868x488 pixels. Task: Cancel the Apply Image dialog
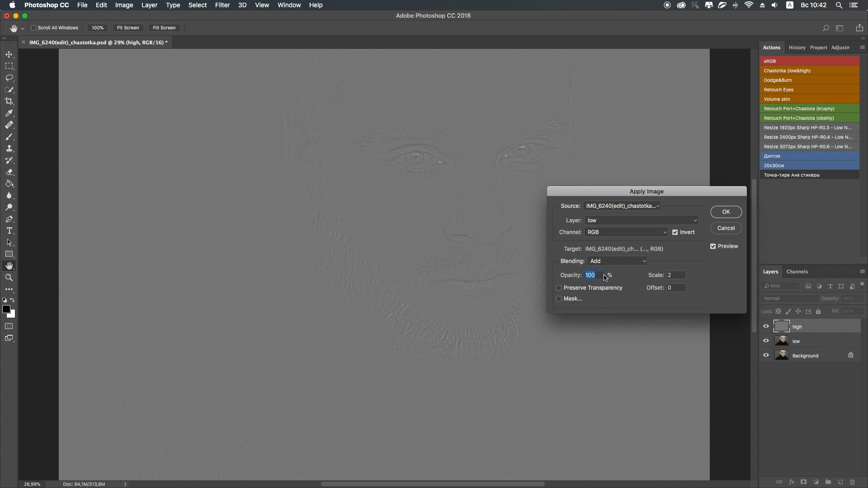[726, 228]
